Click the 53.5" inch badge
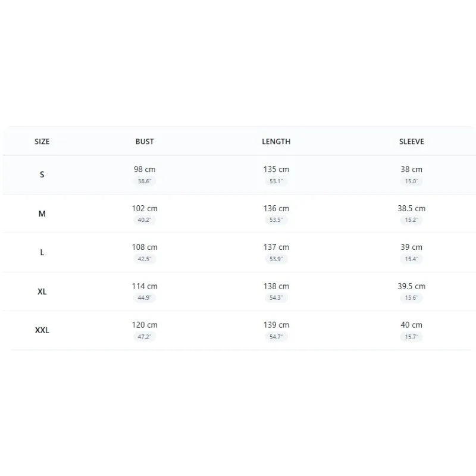The image size is (476, 476). point(276,220)
